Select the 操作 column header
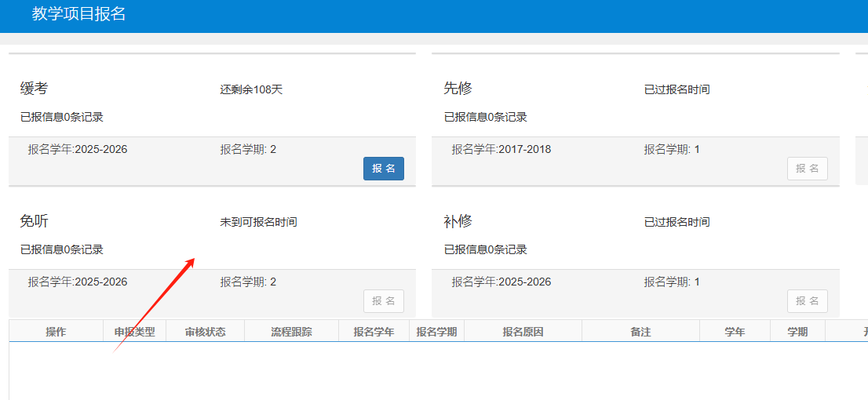The width and height of the screenshot is (868, 400). point(56,332)
